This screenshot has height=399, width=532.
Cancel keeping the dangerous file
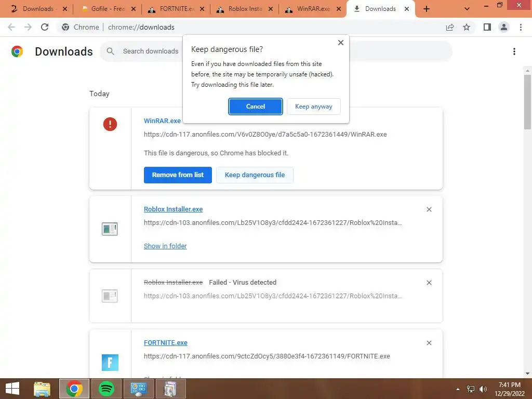(255, 107)
